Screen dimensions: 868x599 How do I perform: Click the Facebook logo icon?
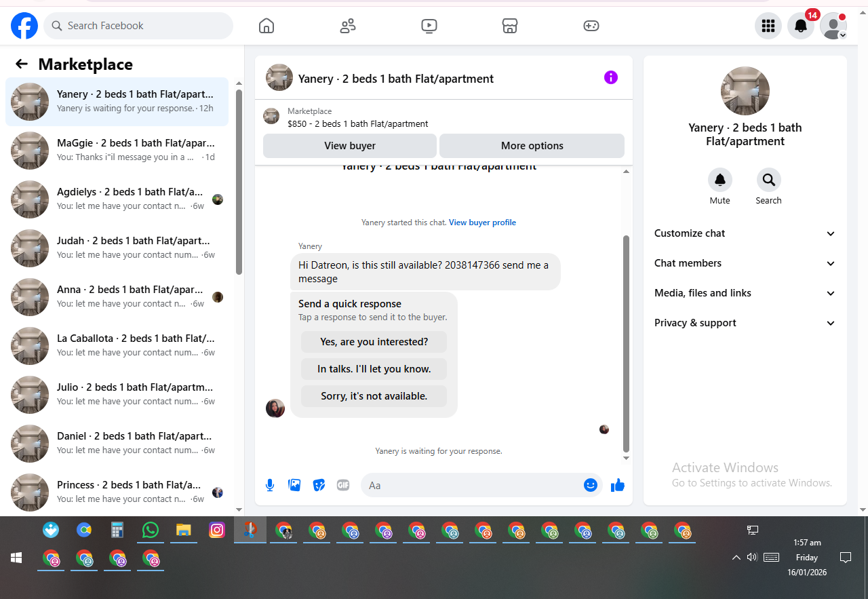(24, 26)
